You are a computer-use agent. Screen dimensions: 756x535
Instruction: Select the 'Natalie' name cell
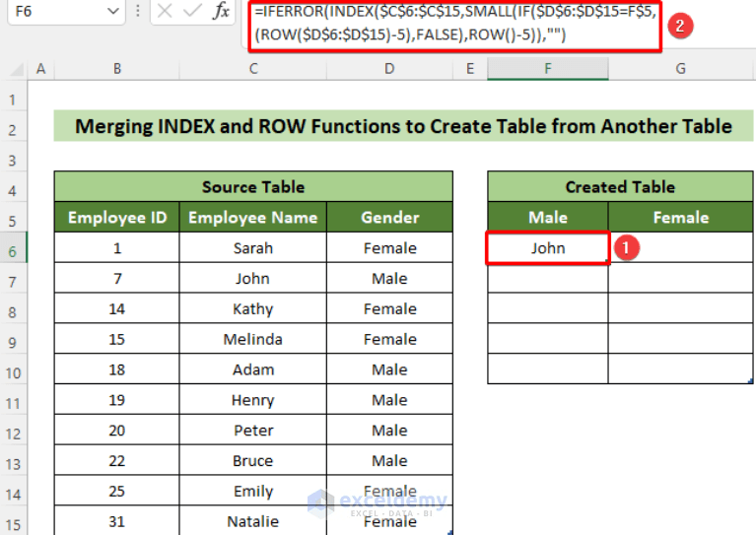pyautogui.click(x=253, y=521)
